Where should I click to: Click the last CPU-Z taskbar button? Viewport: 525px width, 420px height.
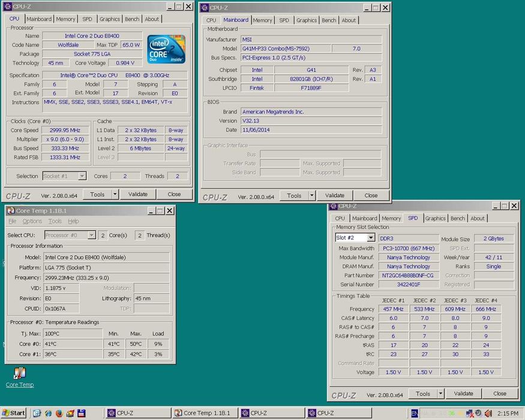click(338, 413)
